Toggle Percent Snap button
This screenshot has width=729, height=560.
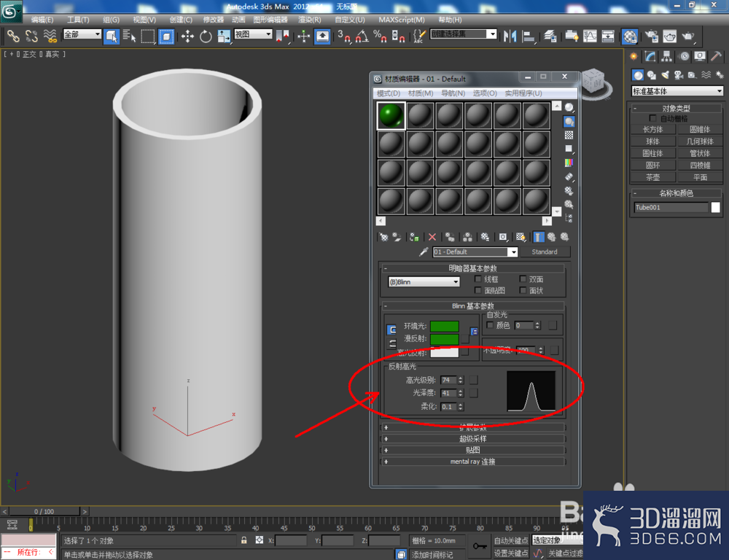coord(381,36)
